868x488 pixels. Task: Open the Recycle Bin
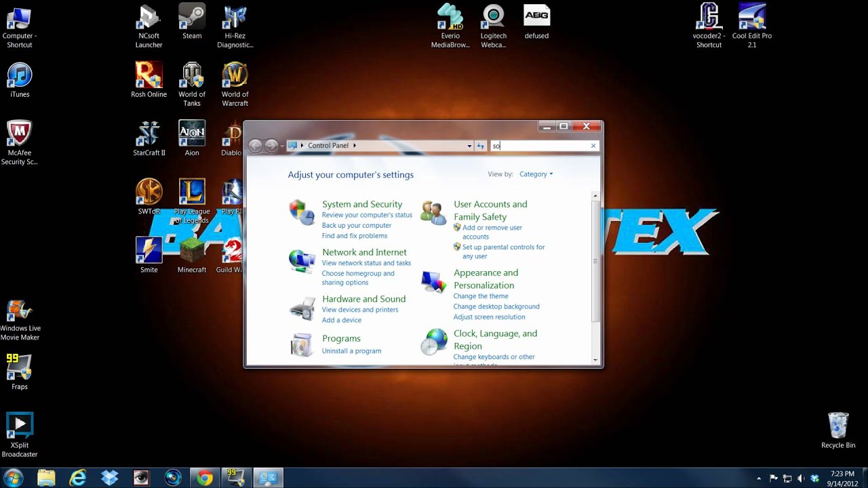point(838,430)
